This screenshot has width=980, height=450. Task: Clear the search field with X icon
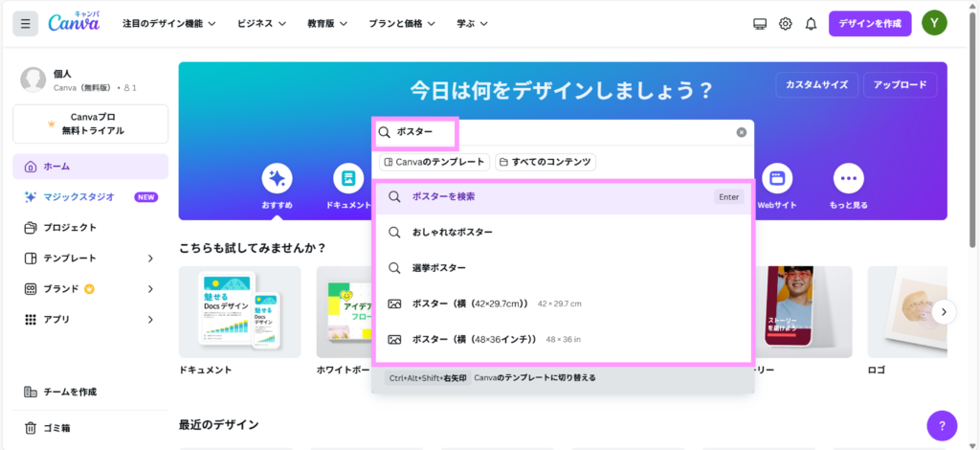741,132
